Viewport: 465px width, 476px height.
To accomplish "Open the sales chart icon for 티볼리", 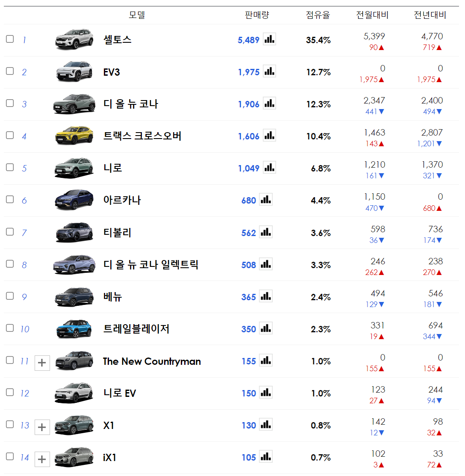I will pyautogui.click(x=266, y=232).
